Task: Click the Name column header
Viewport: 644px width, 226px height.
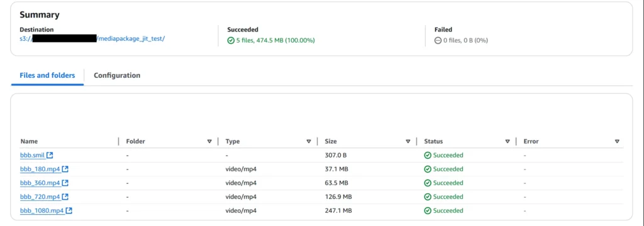Action: point(29,141)
